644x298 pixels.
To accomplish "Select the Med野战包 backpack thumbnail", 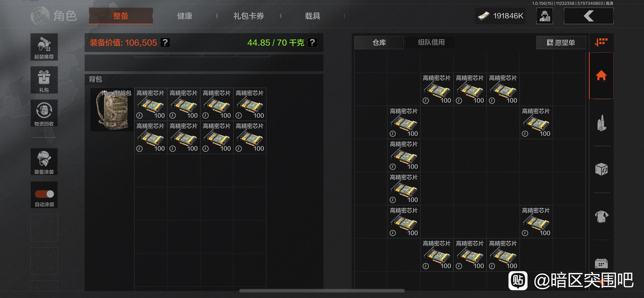I will 112,110.
